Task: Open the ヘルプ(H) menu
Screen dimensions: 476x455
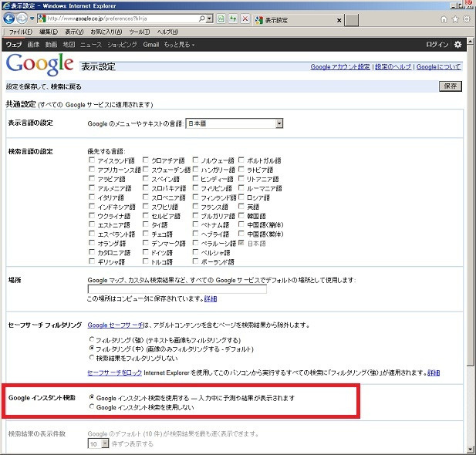Action: [167, 32]
